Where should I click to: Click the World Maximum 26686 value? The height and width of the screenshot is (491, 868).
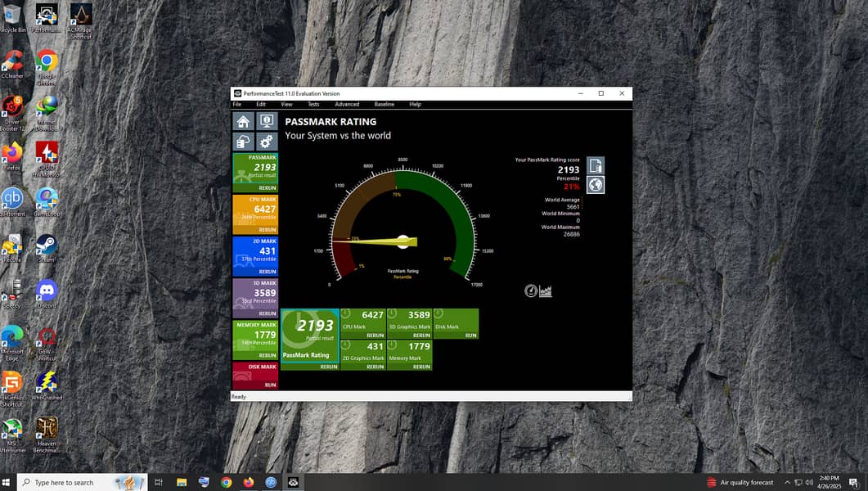click(571, 234)
